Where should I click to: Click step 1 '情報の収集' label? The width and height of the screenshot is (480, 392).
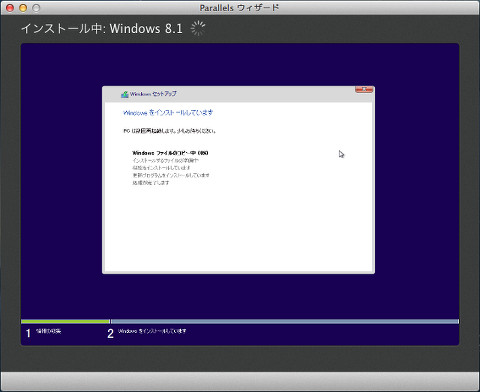(x=49, y=331)
